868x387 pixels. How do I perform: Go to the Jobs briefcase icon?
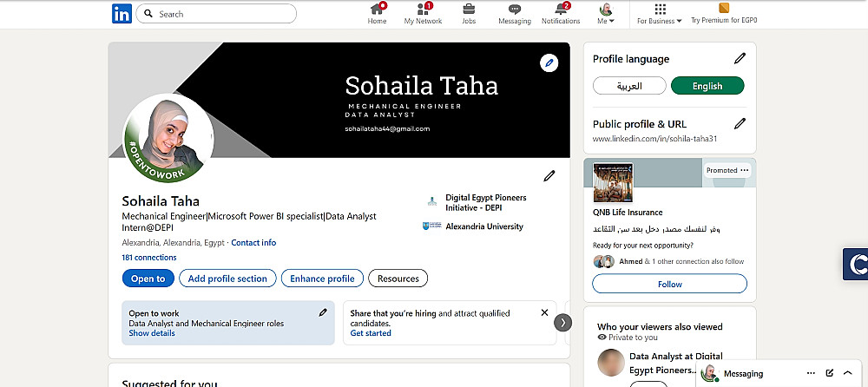pos(469,14)
